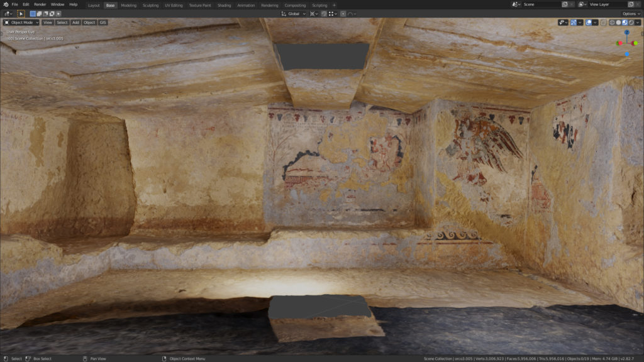Switch to solid shading mode

point(619,23)
